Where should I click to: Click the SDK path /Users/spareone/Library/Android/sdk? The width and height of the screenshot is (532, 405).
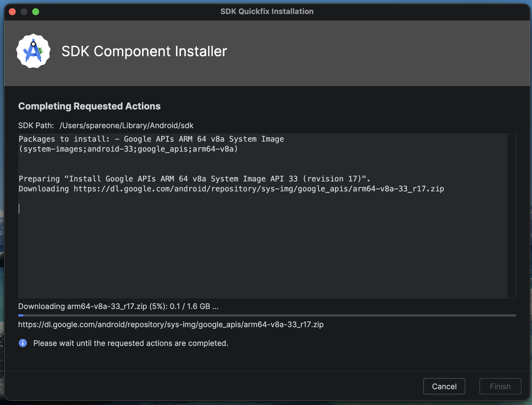(126, 126)
